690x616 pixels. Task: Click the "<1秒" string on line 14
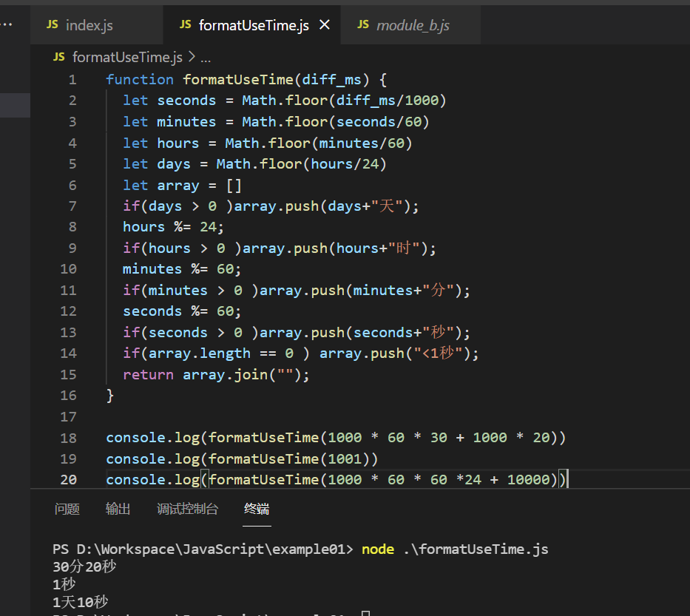[439, 353]
